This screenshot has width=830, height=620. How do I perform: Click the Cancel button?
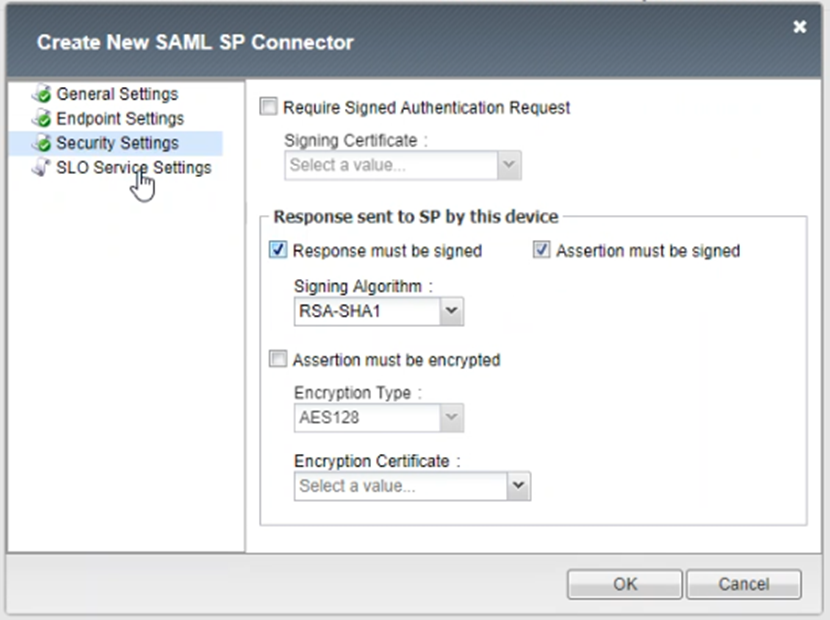(744, 584)
